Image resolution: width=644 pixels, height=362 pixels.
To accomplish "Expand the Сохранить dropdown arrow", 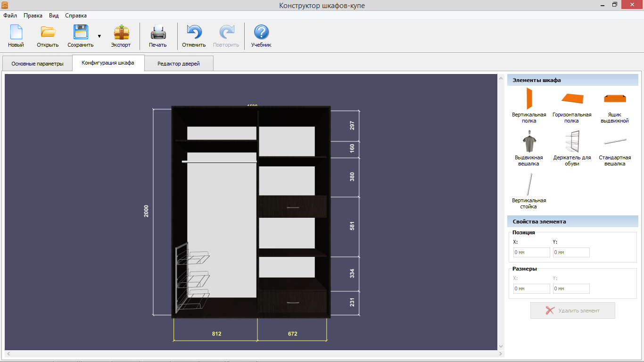I will [x=99, y=36].
